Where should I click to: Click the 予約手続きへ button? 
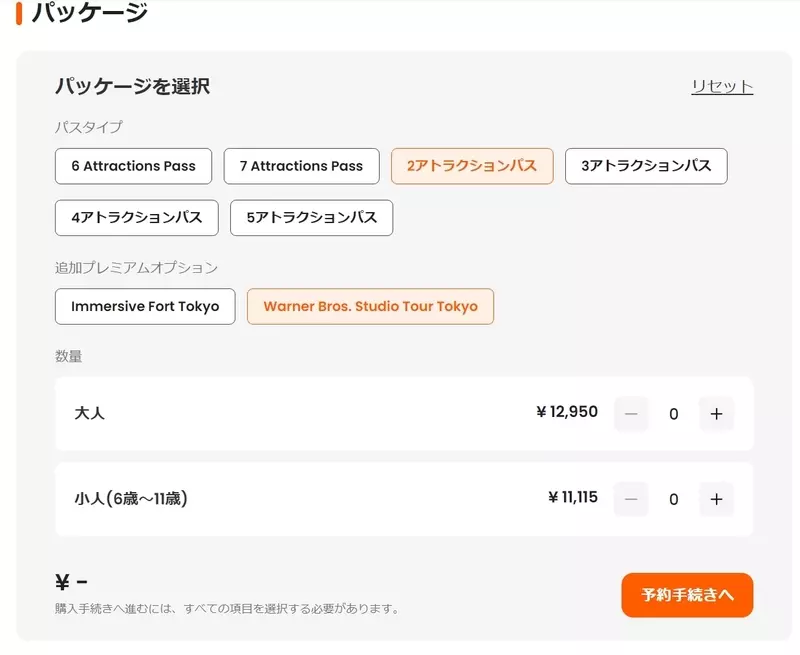pos(687,595)
